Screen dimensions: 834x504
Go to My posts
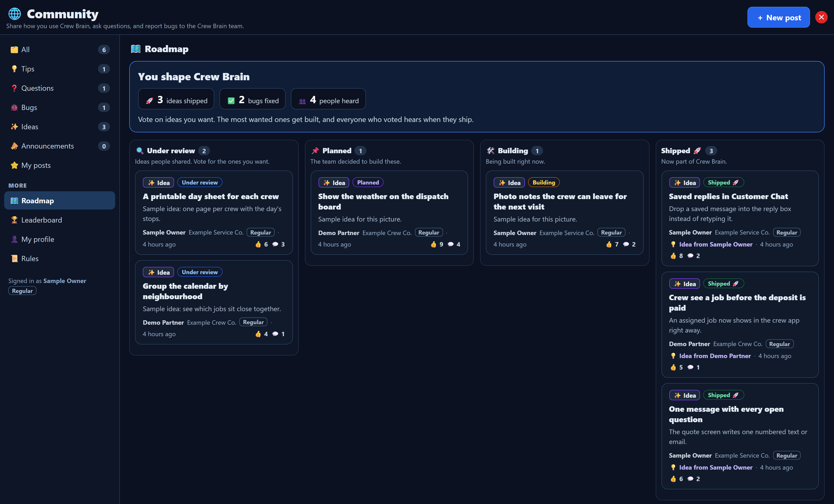pyautogui.click(x=60, y=165)
